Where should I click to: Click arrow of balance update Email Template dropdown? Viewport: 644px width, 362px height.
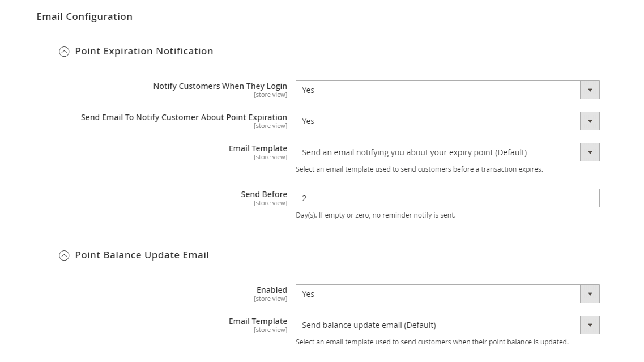(590, 325)
